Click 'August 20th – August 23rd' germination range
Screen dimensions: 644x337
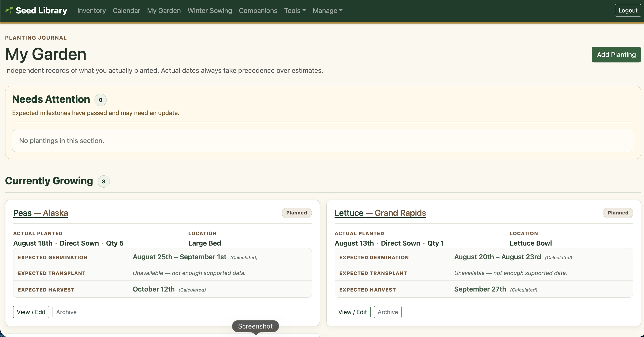point(498,257)
